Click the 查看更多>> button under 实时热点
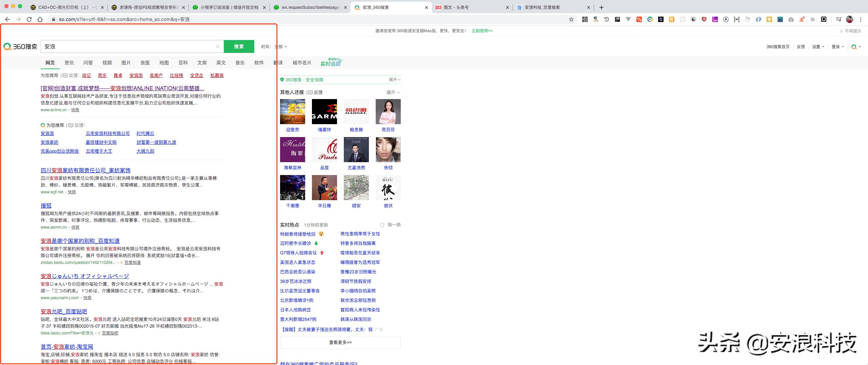Screen dimensions: 868x365 click(x=339, y=342)
